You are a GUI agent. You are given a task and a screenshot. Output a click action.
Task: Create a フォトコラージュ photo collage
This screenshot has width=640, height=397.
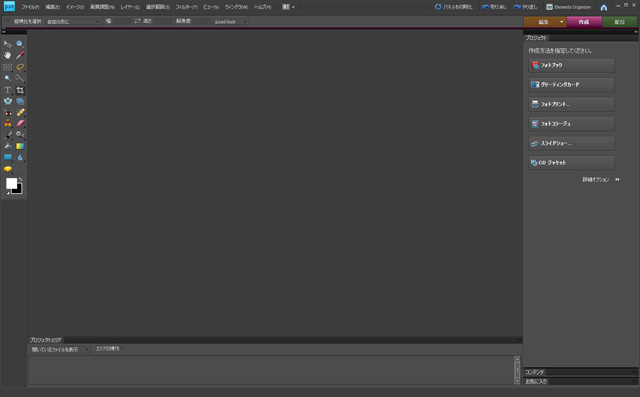click(x=571, y=124)
